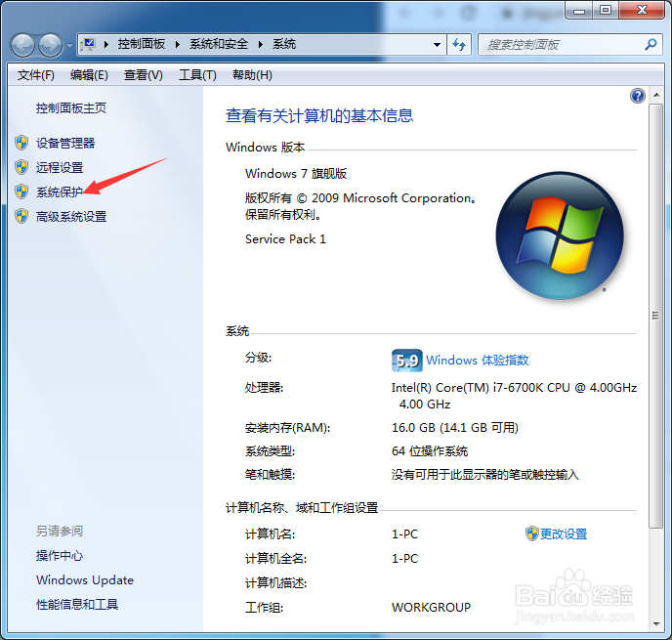Screen dimensions: 672x640
Task: Maximize the System window
Action: coord(606,11)
